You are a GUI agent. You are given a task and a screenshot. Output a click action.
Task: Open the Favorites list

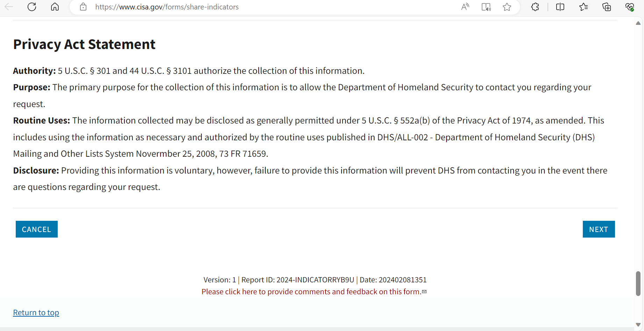584,7
